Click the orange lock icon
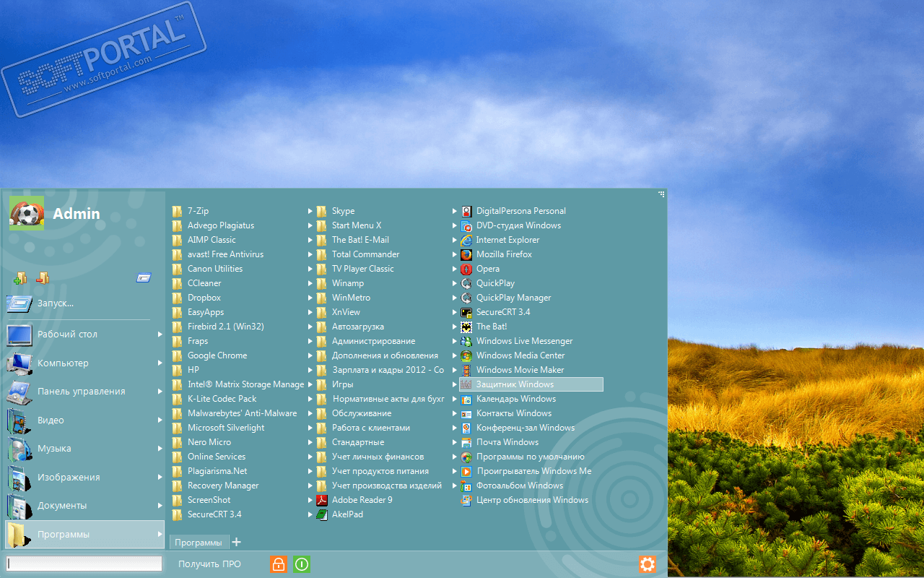 pyautogui.click(x=279, y=564)
